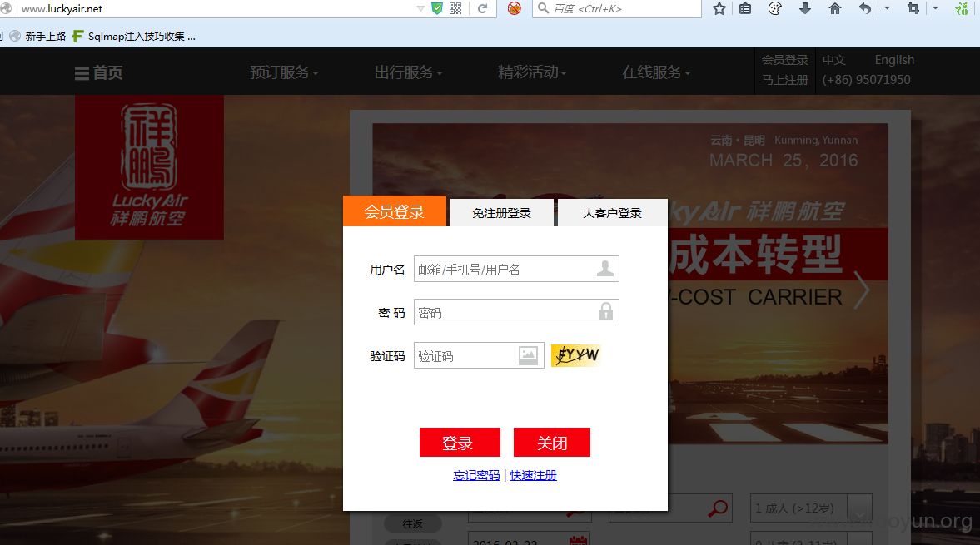The width and height of the screenshot is (980, 545).
Task: Click the next-slide chevron on the banner
Action: tap(862, 290)
